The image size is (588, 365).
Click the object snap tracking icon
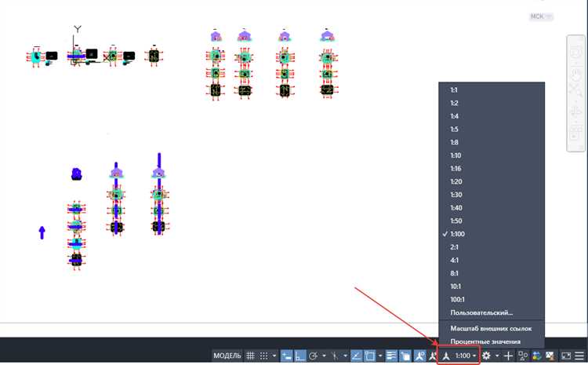point(356,356)
